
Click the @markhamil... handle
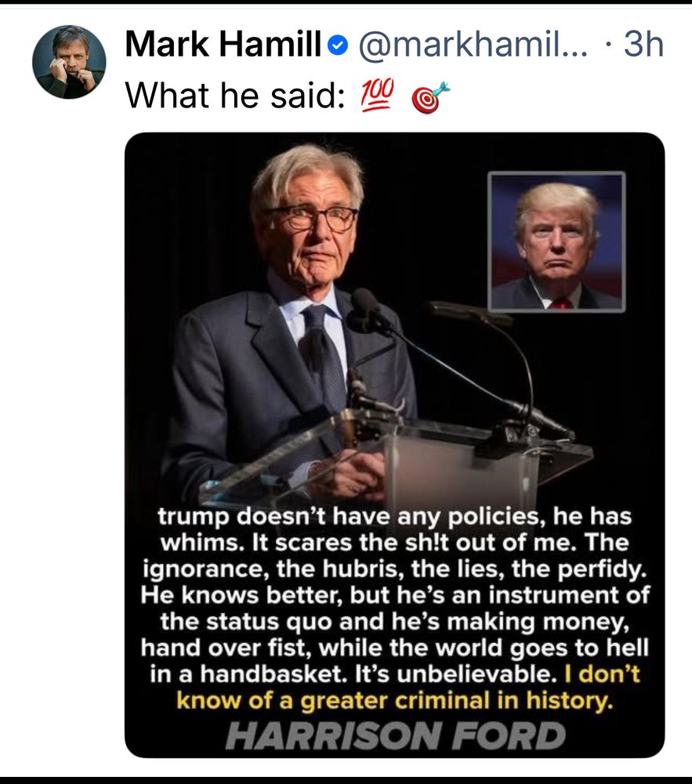473,45
